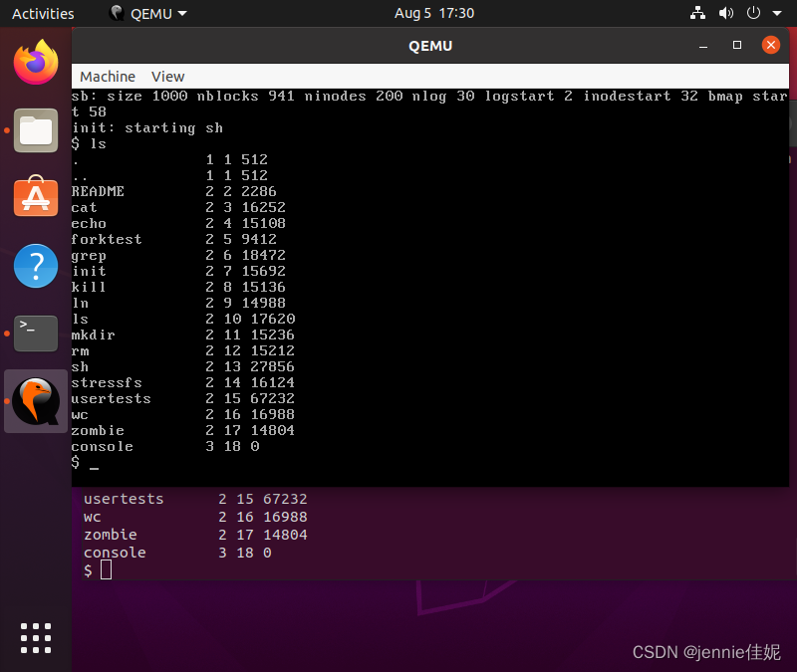Open the Show Applications grid
Screen dimensions: 797x672
pyautogui.click(x=35, y=638)
